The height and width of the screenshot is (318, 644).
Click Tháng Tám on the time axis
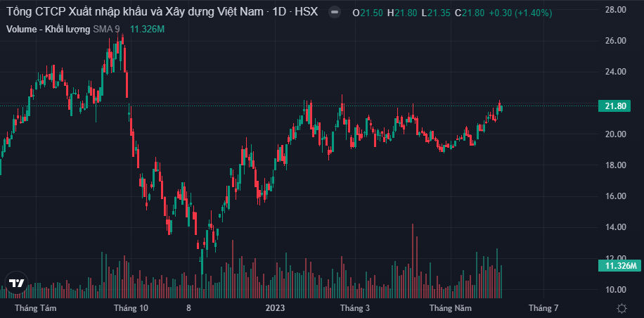[35, 308]
